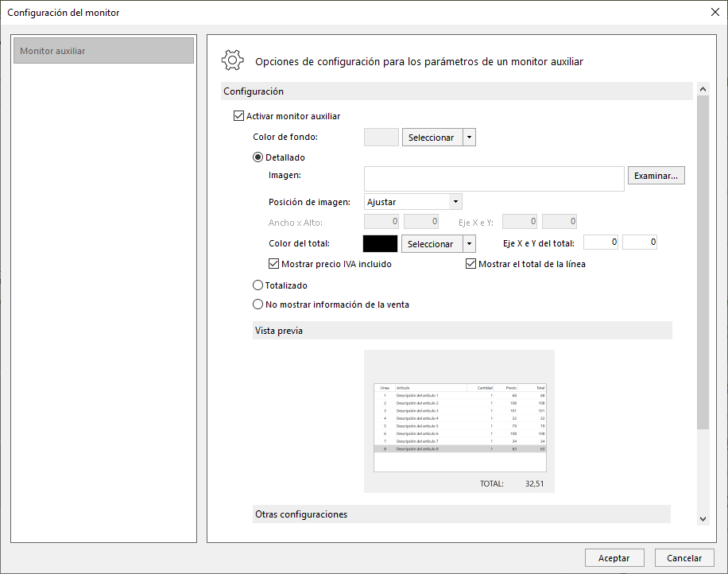Click the first Eje X e Y del total field
Image resolution: width=728 pixels, height=574 pixels.
[x=601, y=242]
